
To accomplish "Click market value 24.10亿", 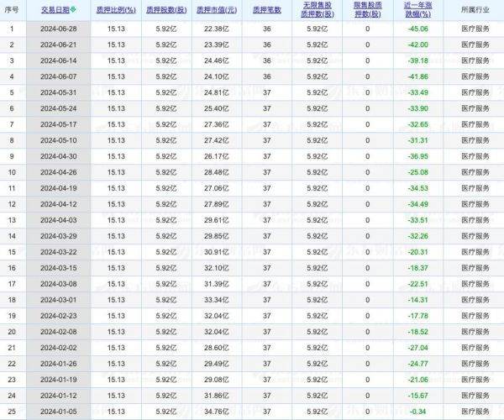I will [x=217, y=76].
